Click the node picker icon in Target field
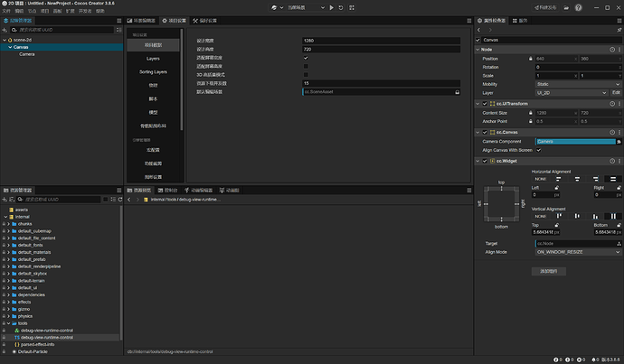This screenshot has height=364, width=624. [x=619, y=244]
